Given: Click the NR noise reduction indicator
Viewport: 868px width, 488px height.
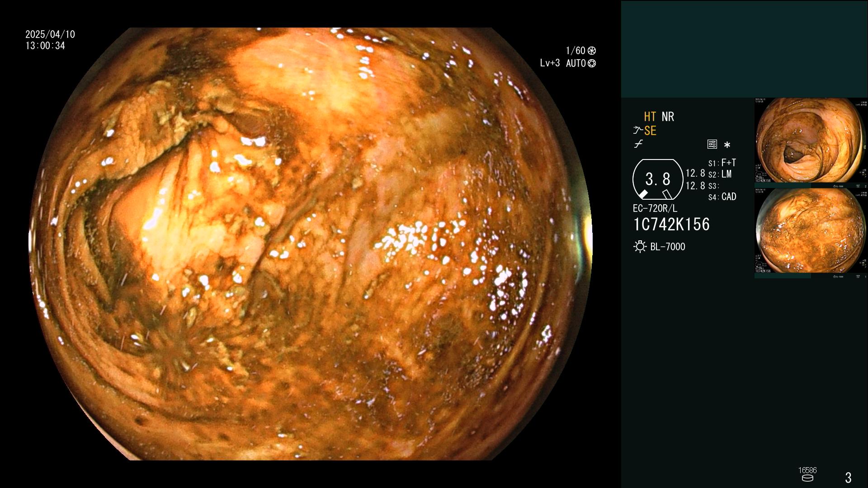Looking at the screenshot, I should (668, 117).
